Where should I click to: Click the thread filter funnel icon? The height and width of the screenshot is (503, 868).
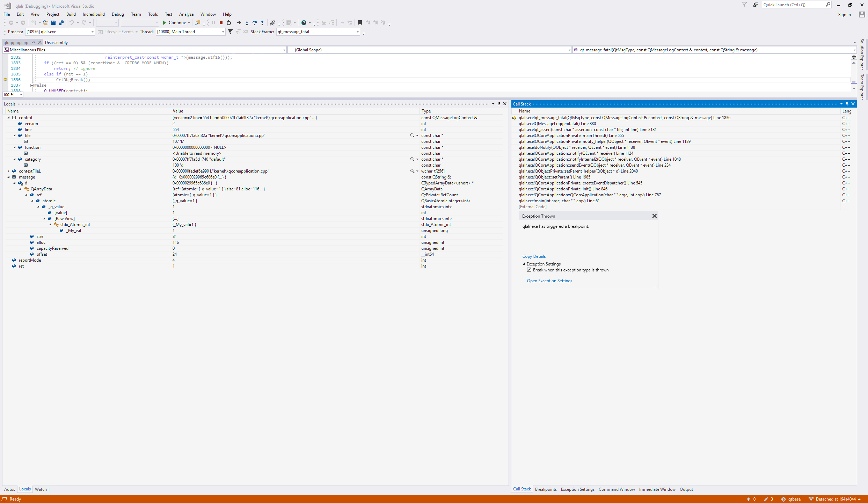point(230,32)
